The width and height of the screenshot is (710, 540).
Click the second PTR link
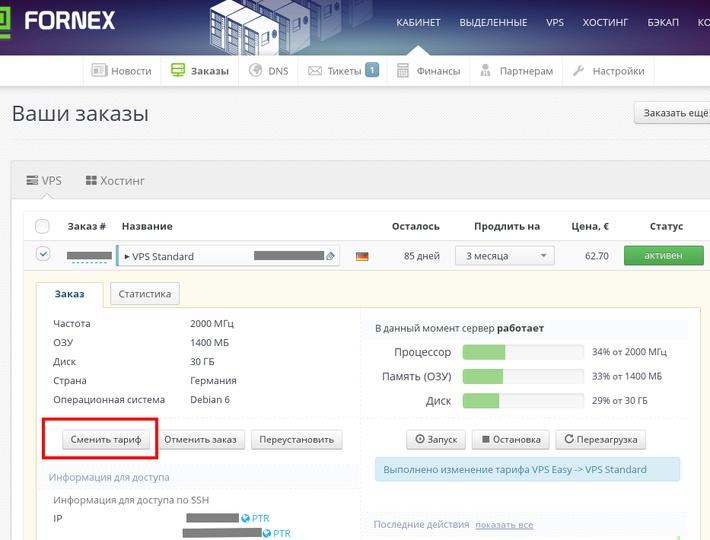(x=282, y=533)
